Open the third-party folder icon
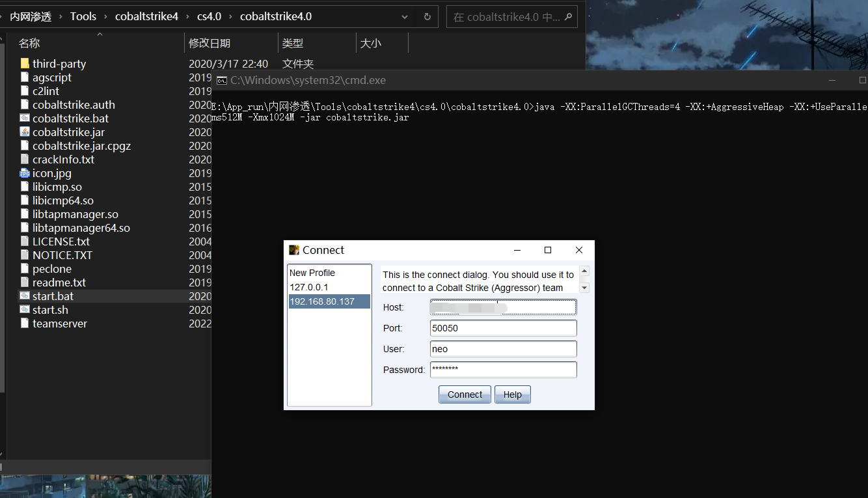Screen dimensions: 868x498 pyautogui.click(x=25, y=63)
